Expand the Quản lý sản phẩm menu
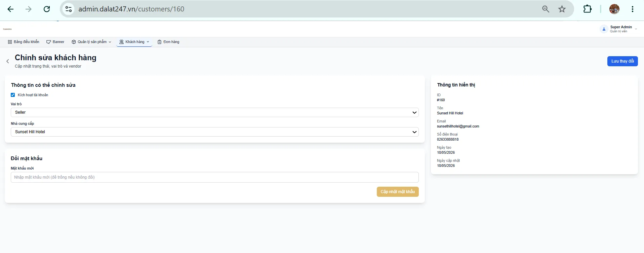 (x=91, y=42)
